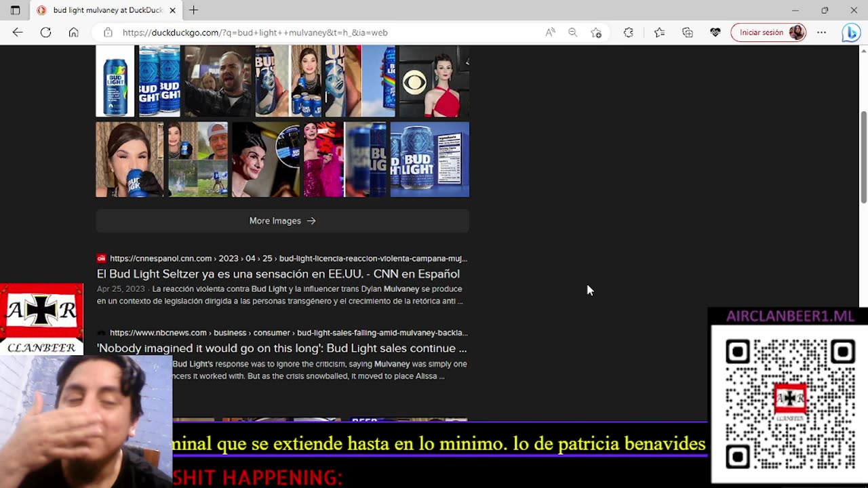
Task: Open the Bud Light can nutrition label thumbnail
Action: coord(429,159)
